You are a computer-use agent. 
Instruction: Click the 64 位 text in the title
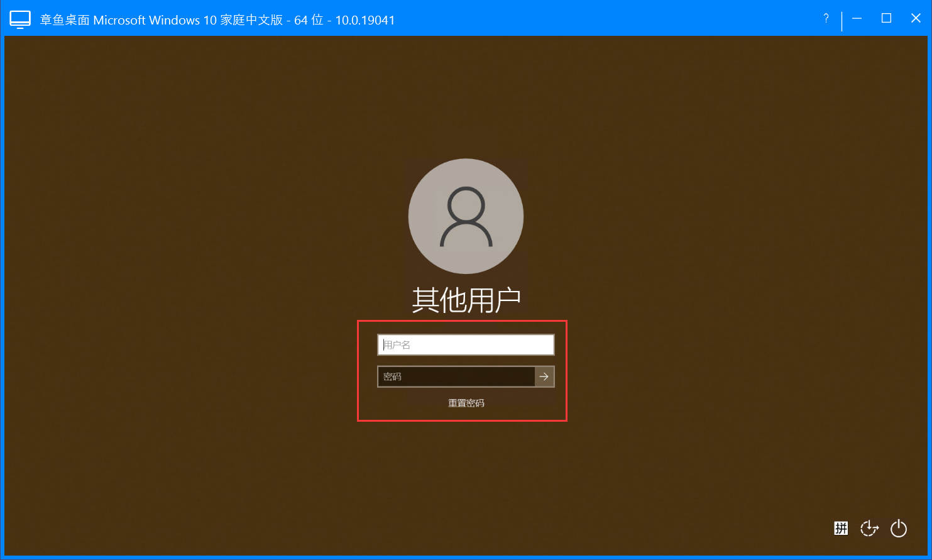click(308, 20)
